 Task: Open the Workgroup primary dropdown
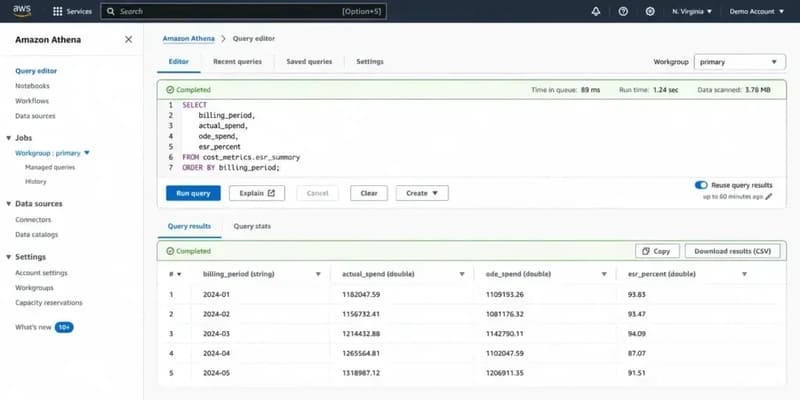click(739, 62)
